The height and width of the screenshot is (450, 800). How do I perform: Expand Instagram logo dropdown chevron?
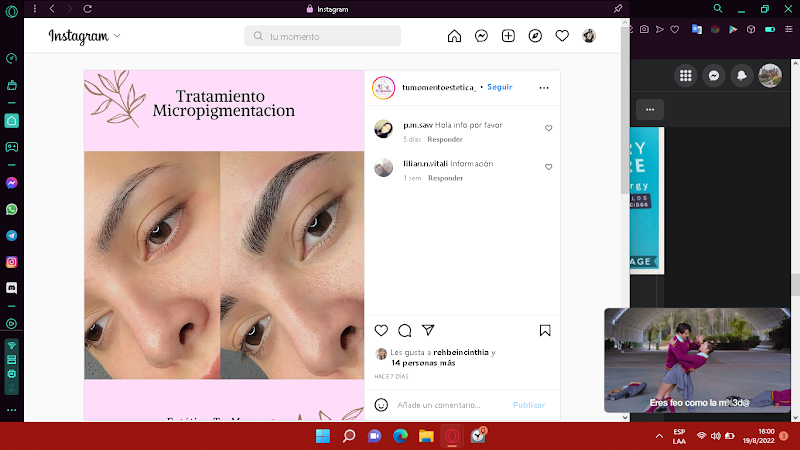pyautogui.click(x=117, y=36)
